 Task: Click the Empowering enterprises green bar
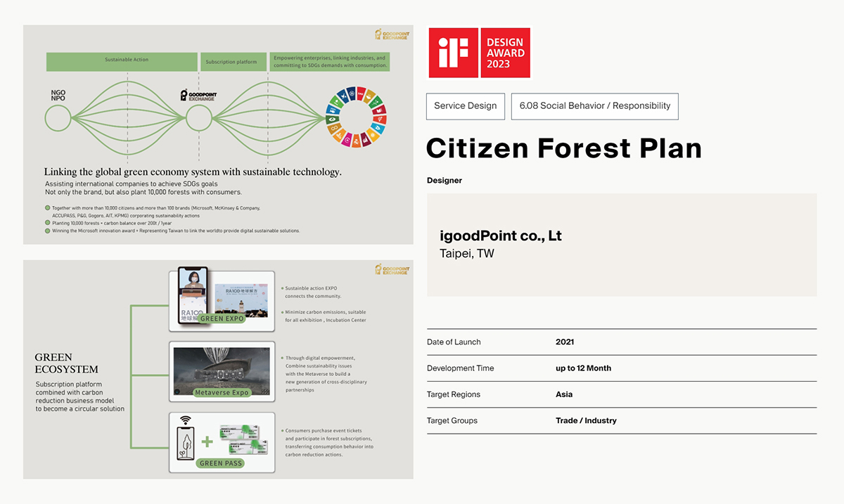(331, 61)
